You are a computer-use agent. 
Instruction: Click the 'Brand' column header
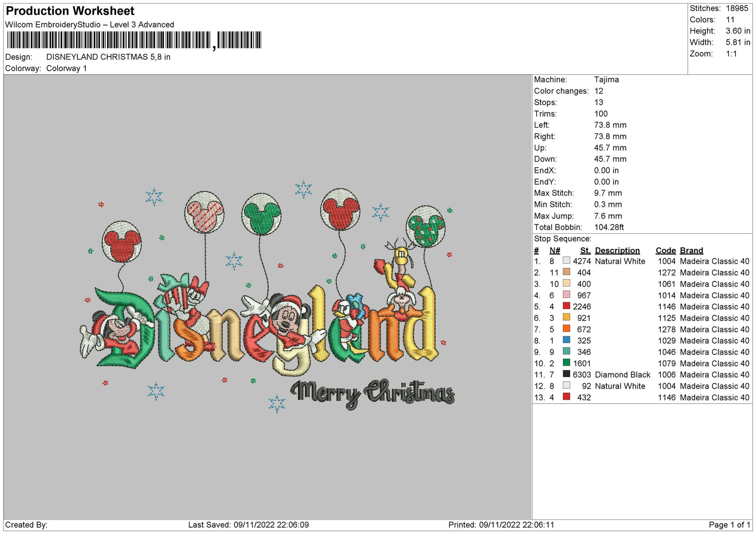point(692,251)
